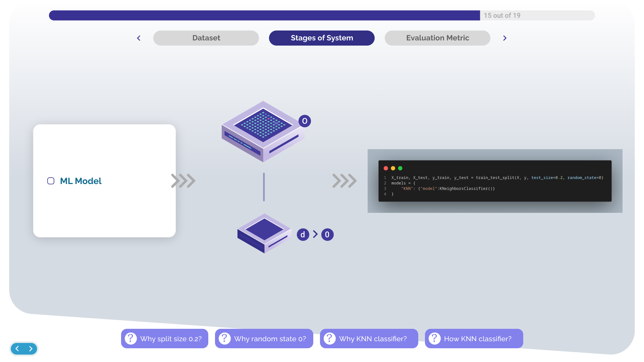Click the 15 out of 19 progress bar
This screenshot has width=644, height=362.
click(322, 15)
